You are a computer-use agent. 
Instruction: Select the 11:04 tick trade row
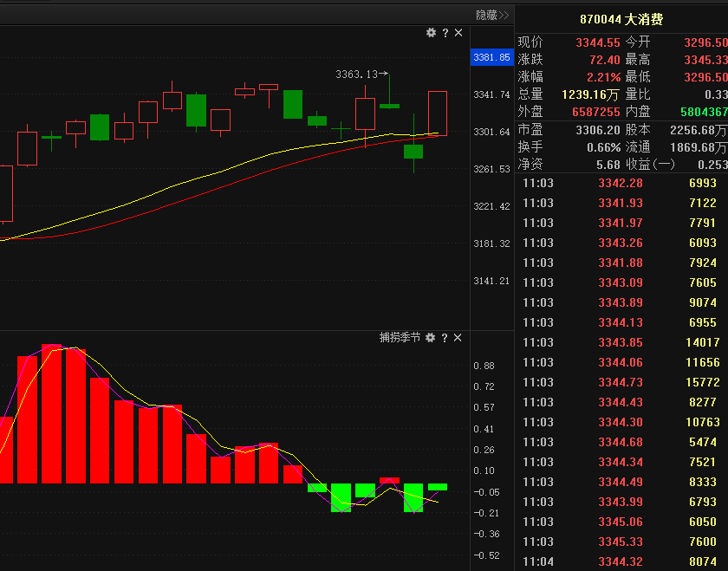[x=621, y=561]
